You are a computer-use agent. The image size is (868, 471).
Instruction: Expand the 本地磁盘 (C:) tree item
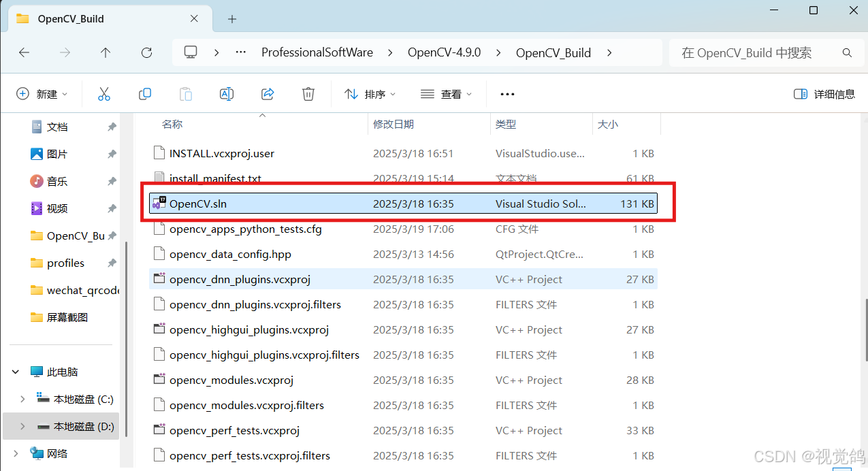tap(22, 398)
